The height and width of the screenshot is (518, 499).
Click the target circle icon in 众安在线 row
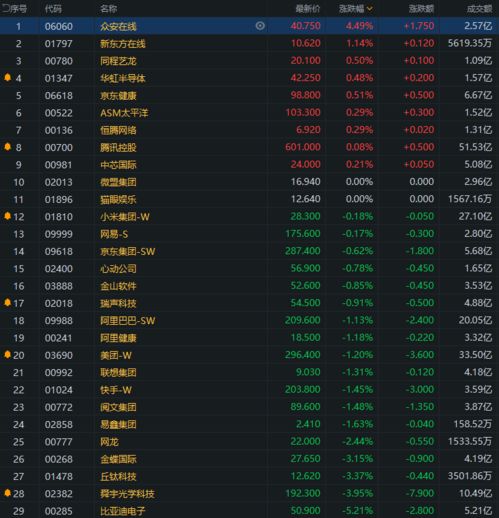pyautogui.click(x=260, y=26)
